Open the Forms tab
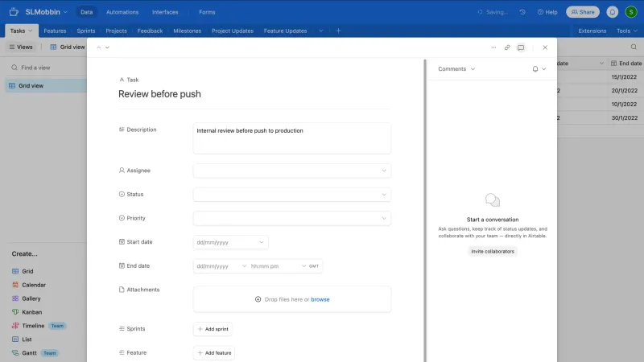Image resolution: width=644 pixels, height=362 pixels. (207, 12)
